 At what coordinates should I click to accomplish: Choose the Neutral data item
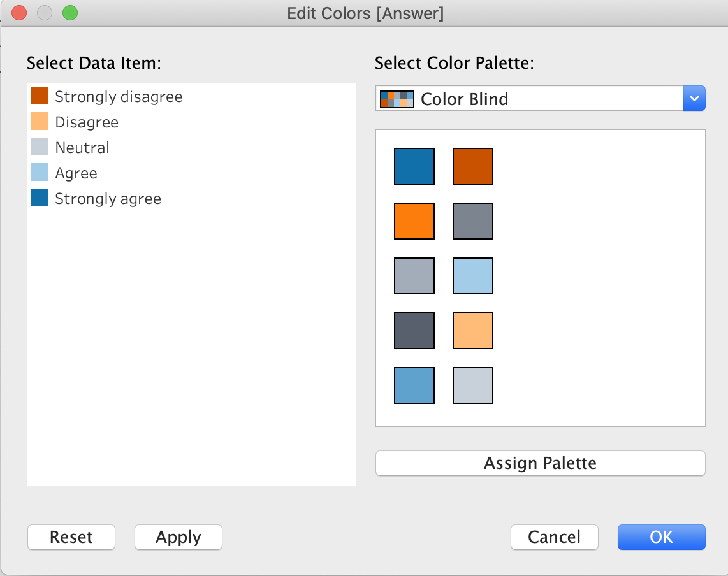click(82, 148)
